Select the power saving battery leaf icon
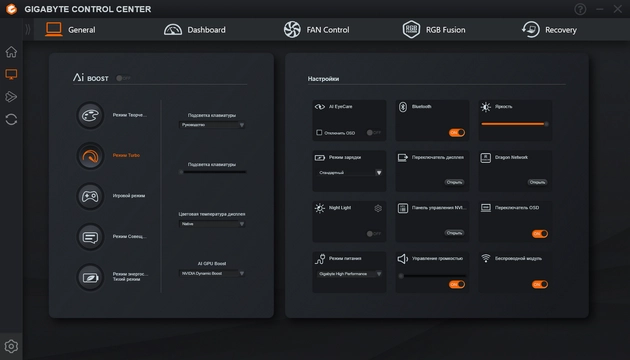This screenshot has width=630, height=360. [90, 277]
